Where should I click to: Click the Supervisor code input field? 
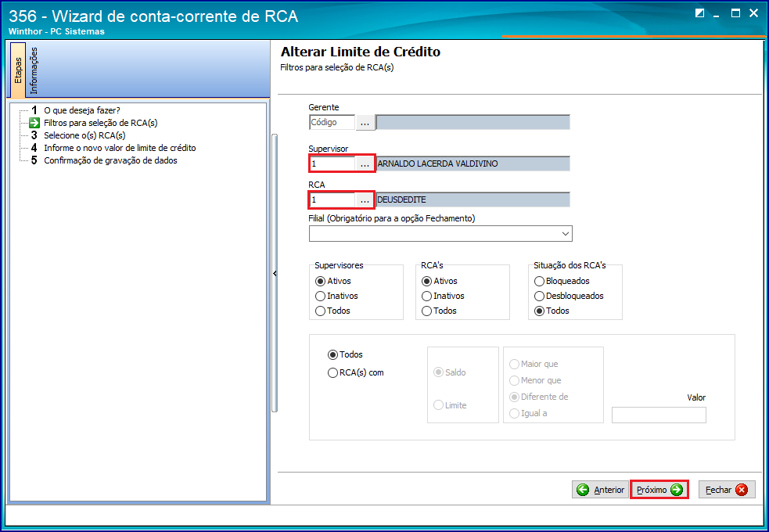(x=332, y=164)
